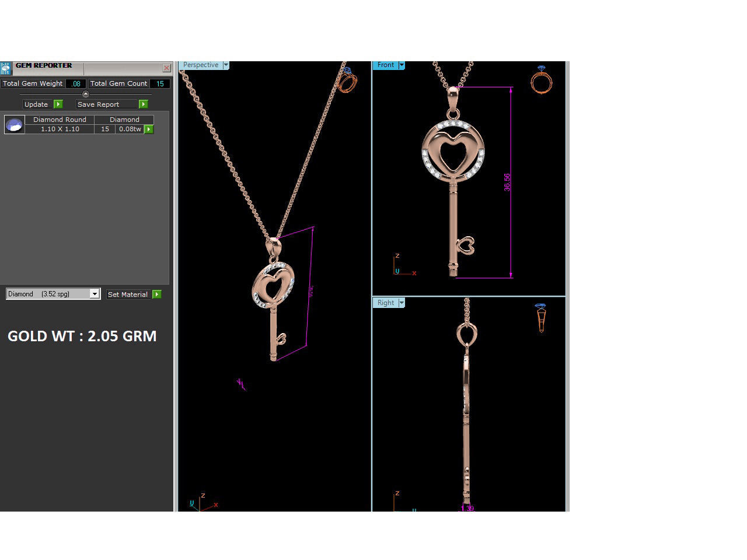Click green arrow next to Set Material

coord(156,295)
